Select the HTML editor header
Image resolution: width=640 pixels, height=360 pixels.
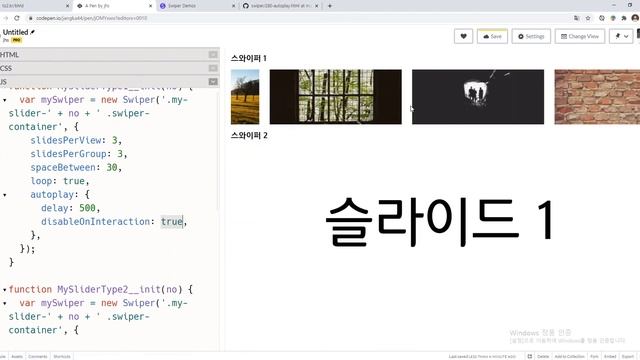[x=109, y=54]
